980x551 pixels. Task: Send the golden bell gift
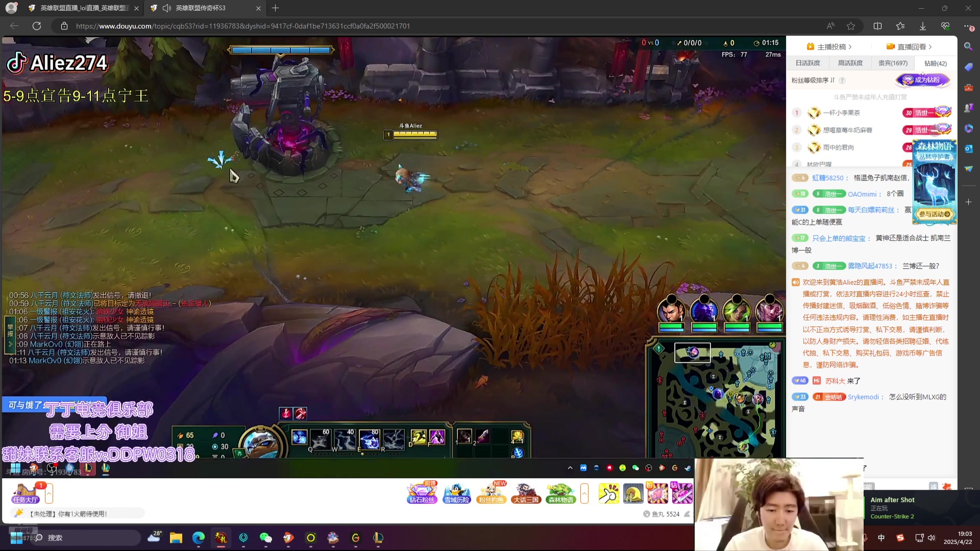tap(633, 493)
